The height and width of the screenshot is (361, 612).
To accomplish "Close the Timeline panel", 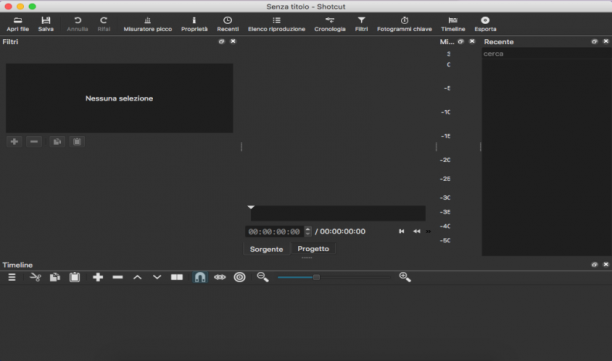I will (606, 265).
